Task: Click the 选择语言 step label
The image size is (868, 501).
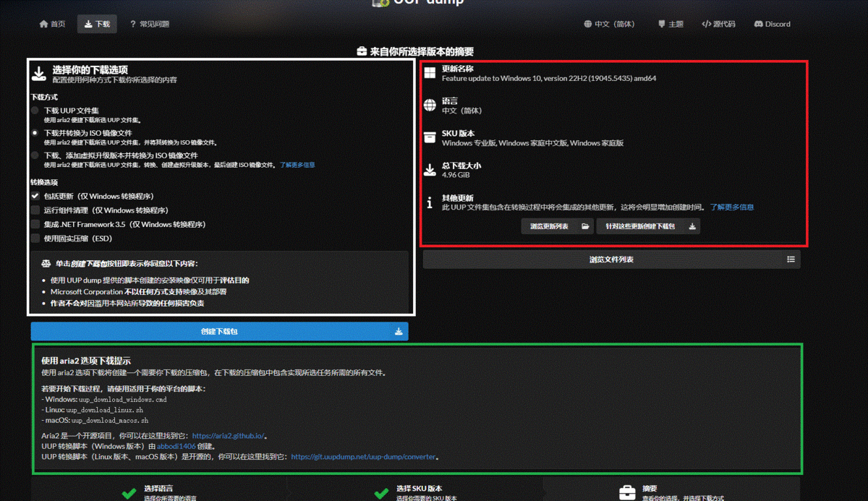Action: (x=158, y=489)
